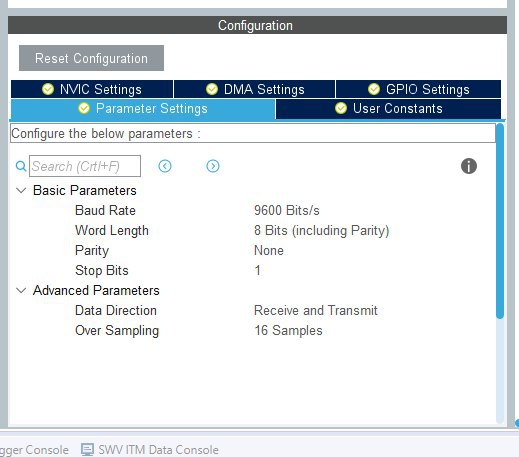This screenshot has width=519, height=457.
Task: Edit the 9600 Bits/s baud rate value
Action: [287, 211]
